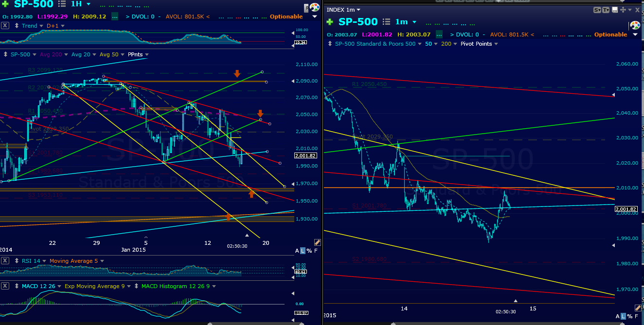Click the white triangle marker on 1m time axis
This screenshot has width=644, height=325.
tap(516, 301)
